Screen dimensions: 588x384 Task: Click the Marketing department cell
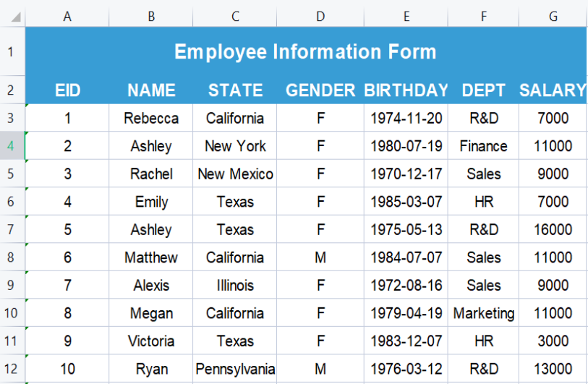(x=484, y=313)
